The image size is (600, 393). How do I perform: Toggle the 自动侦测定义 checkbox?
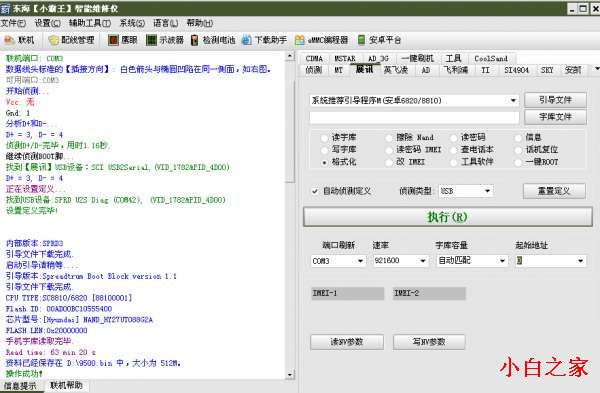[x=315, y=191]
